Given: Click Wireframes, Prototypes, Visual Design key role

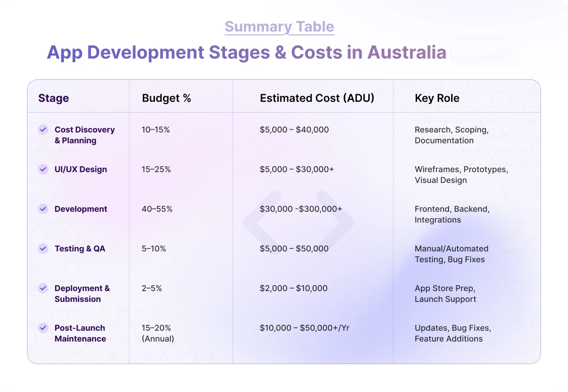Looking at the screenshot, I should (x=462, y=175).
